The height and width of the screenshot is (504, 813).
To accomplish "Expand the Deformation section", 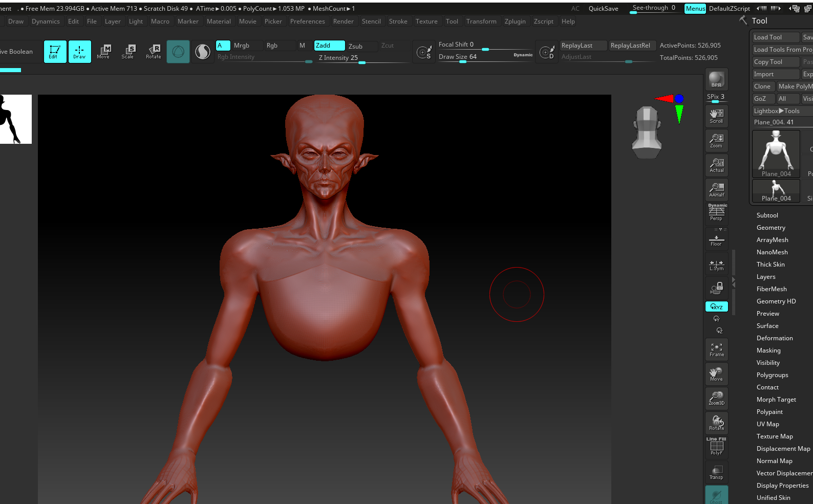I will [x=775, y=338].
